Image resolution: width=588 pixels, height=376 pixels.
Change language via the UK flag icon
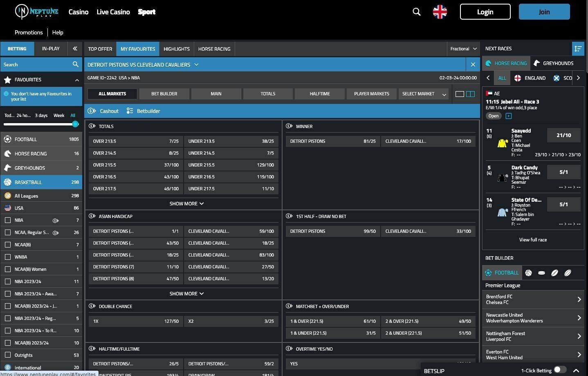pyautogui.click(x=440, y=12)
